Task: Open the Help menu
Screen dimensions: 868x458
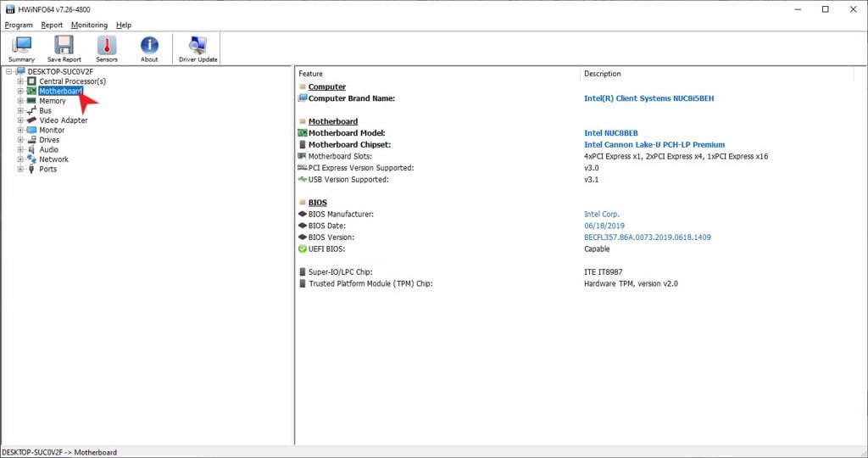Action: (x=124, y=25)
